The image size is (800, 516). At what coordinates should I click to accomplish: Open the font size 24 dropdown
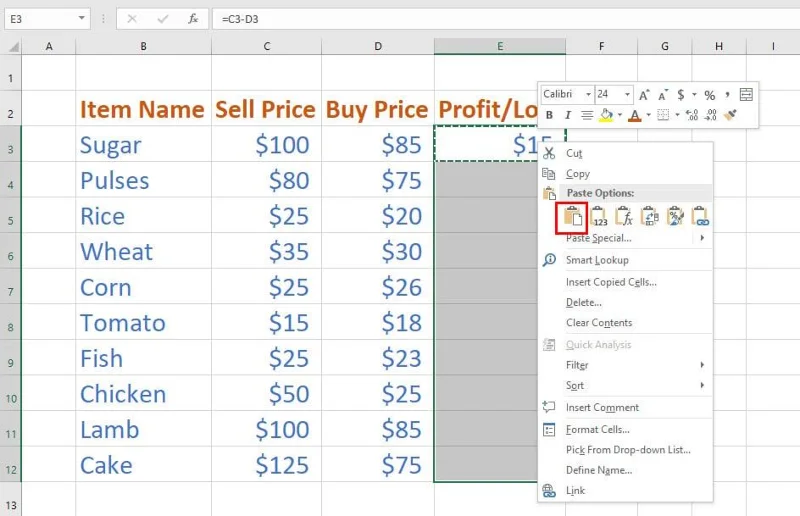click(627, 94)
